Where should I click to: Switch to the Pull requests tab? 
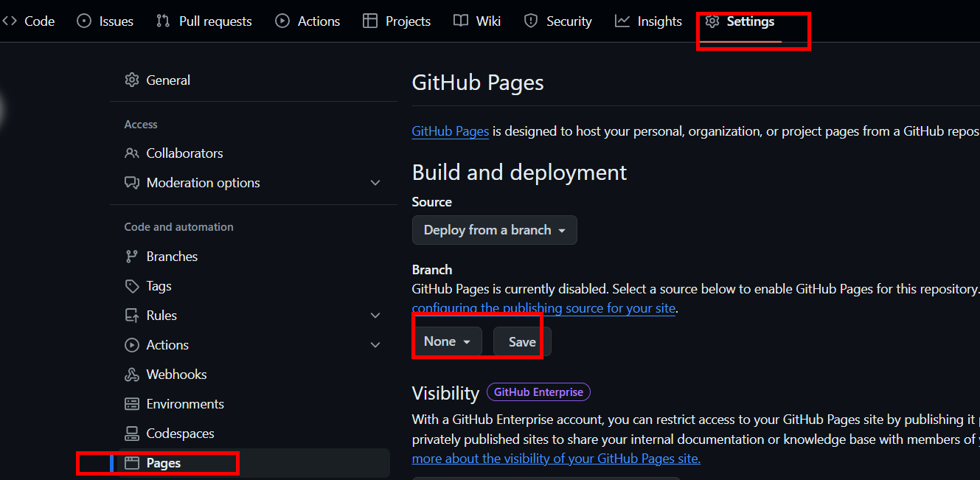point(204,21)
